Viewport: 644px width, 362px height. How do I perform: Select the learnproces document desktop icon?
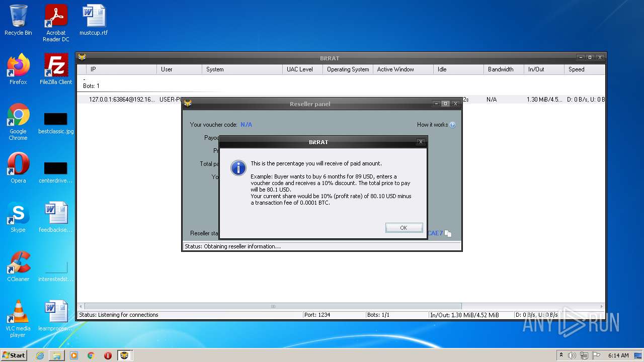pos(56,316)
